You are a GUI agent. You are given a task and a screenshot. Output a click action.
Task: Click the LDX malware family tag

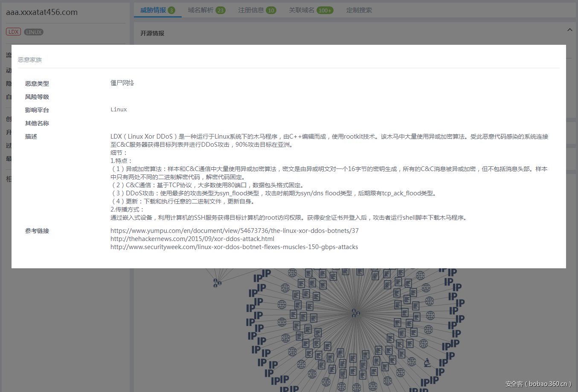coord(13,31)
